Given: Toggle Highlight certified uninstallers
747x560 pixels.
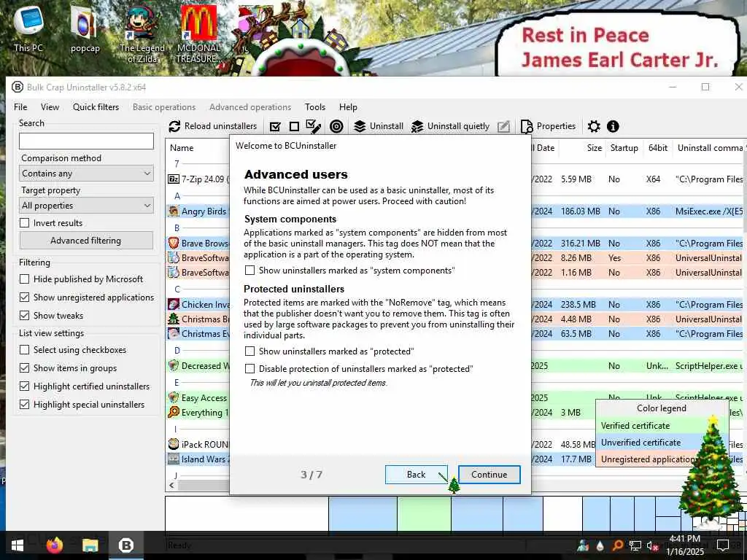Looking at the screenshot, I should 24,386.
